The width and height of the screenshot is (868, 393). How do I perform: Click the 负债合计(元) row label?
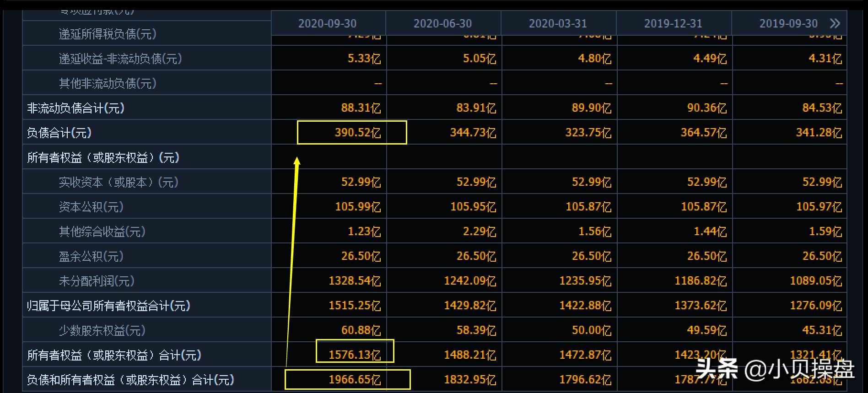click(x=59, y=133)
